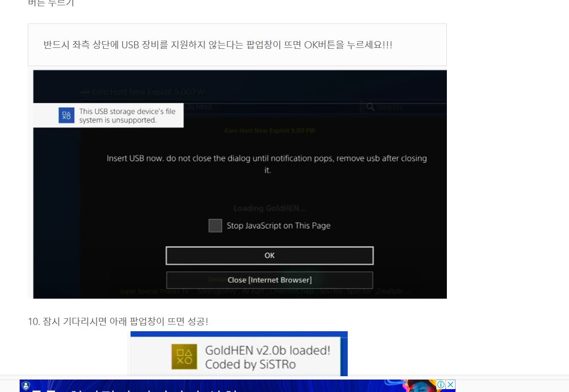Click the PS4 browser URL address bar
The width and height of the screenshot is (569, 392).
point(272,107)
